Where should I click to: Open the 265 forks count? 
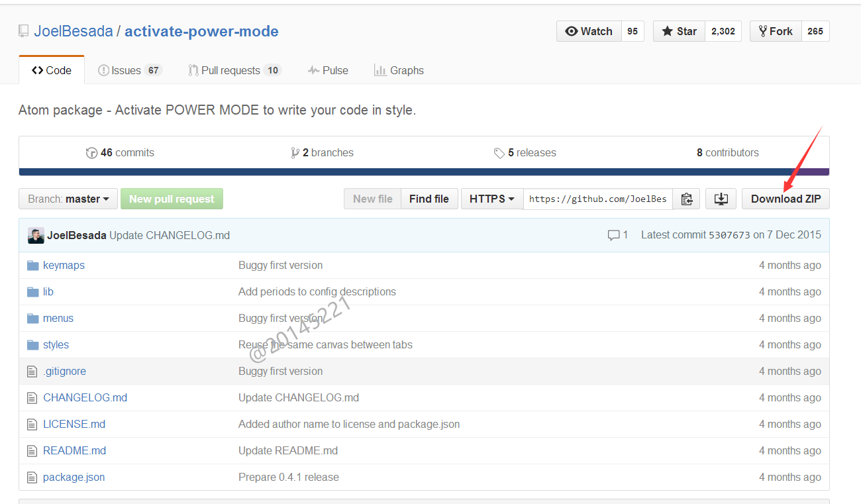pos(815,31)
